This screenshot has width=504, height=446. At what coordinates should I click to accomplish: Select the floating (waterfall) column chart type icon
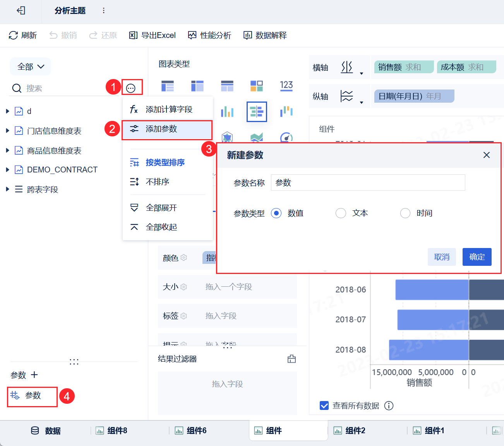coord(286,112)
